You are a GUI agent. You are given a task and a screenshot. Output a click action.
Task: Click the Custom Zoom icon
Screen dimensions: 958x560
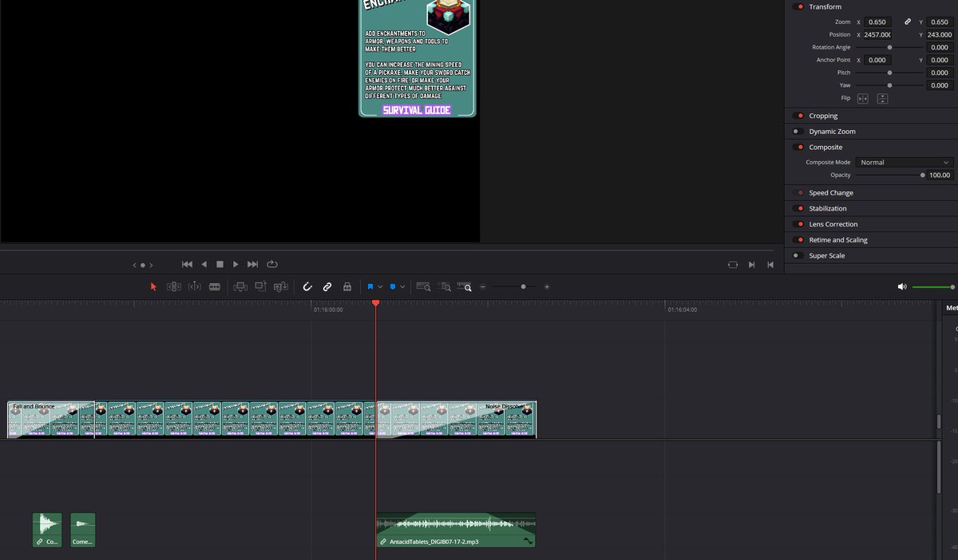pyautogui.click(x=465, y=286)
